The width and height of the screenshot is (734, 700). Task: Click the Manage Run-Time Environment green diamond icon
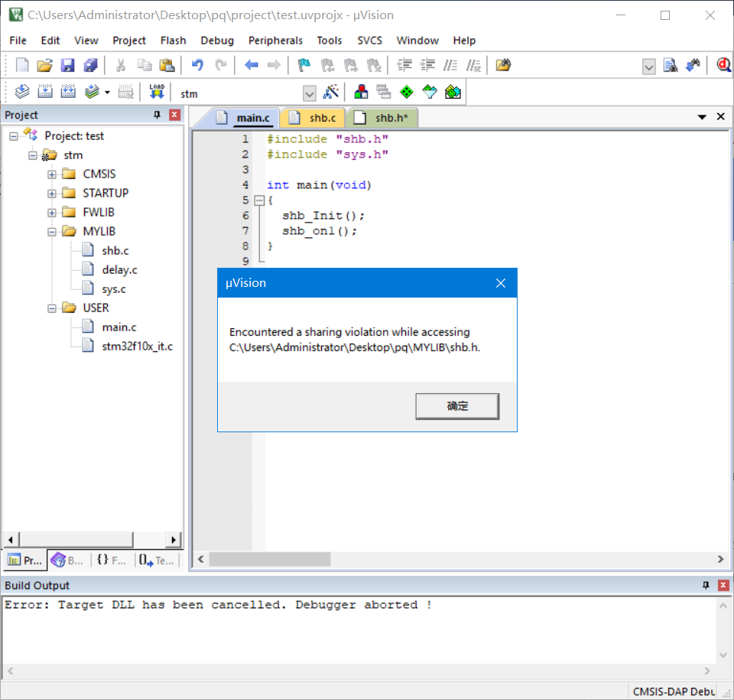point(407,92)
